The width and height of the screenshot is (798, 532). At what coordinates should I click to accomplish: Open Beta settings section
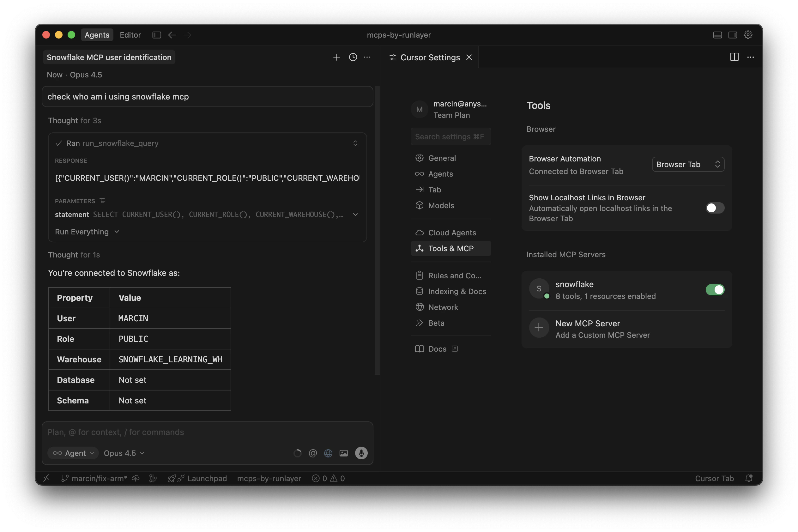[450, 323]
